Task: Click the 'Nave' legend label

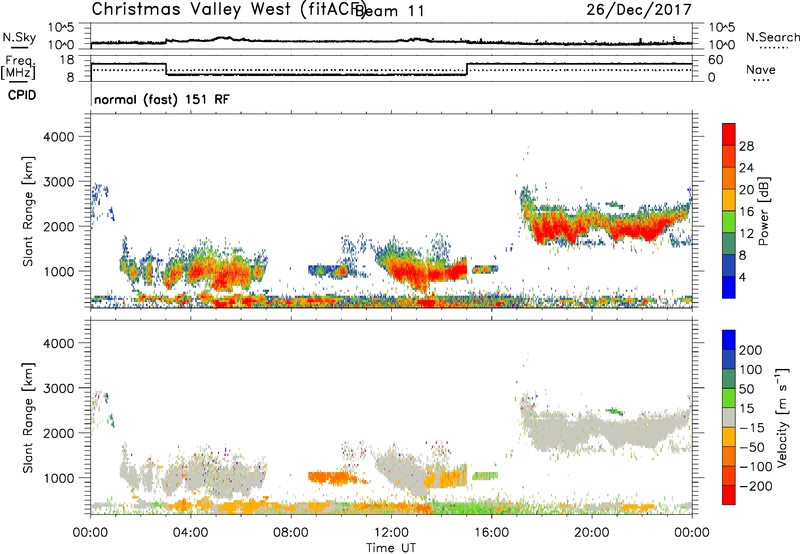Action: pos(760,70)
